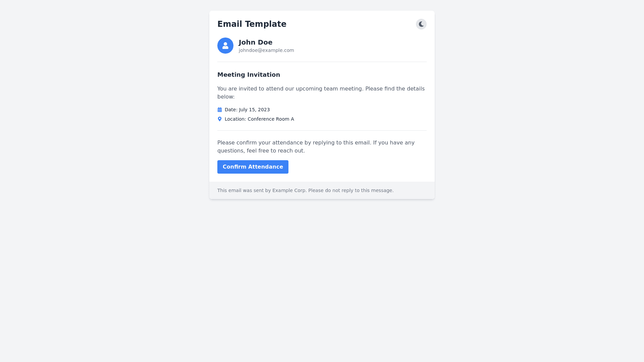Image resolution: width=644 pixels, height=362 pixels.
Task: Click the Meeting Invitation heading
Action: click(x=249, y=75)
